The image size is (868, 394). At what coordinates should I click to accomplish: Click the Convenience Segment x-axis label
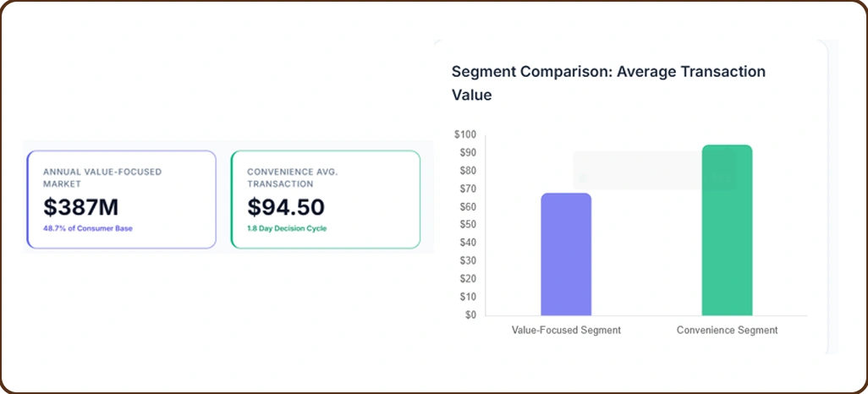coord(727,330)
